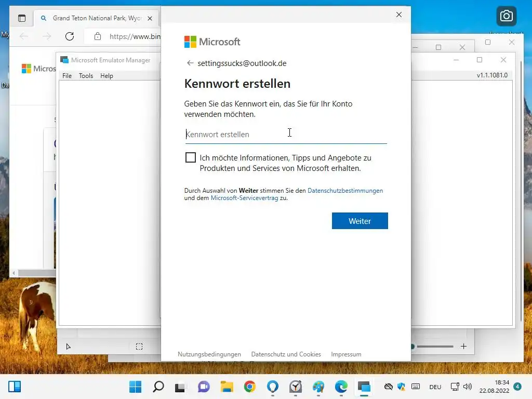
Task: Click the Emulator Manager vertical scrollbar
Action: coord(521,192)
